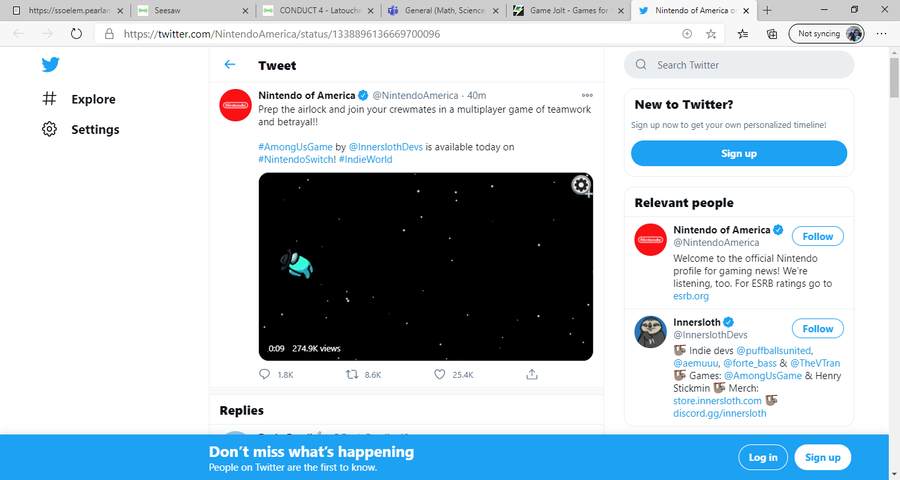This screenshot has width=900, height=480.
Task: Like the Among Us tweet
Action: 439,374
